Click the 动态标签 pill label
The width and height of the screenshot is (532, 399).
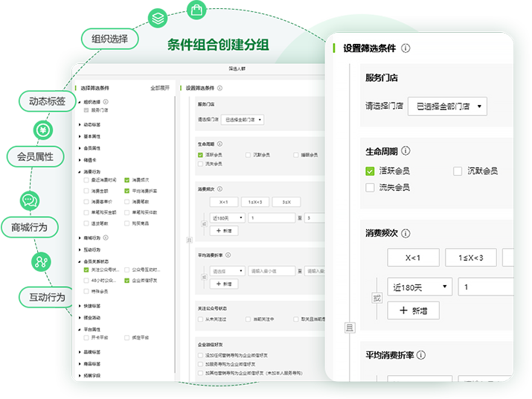coord(47,101)
